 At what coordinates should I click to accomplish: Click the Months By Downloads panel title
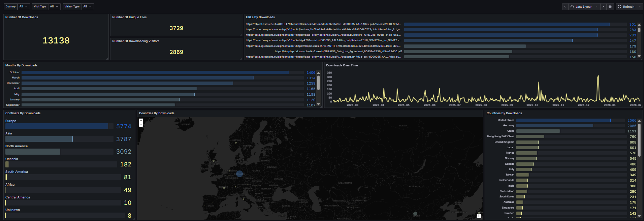coord(21,65)
